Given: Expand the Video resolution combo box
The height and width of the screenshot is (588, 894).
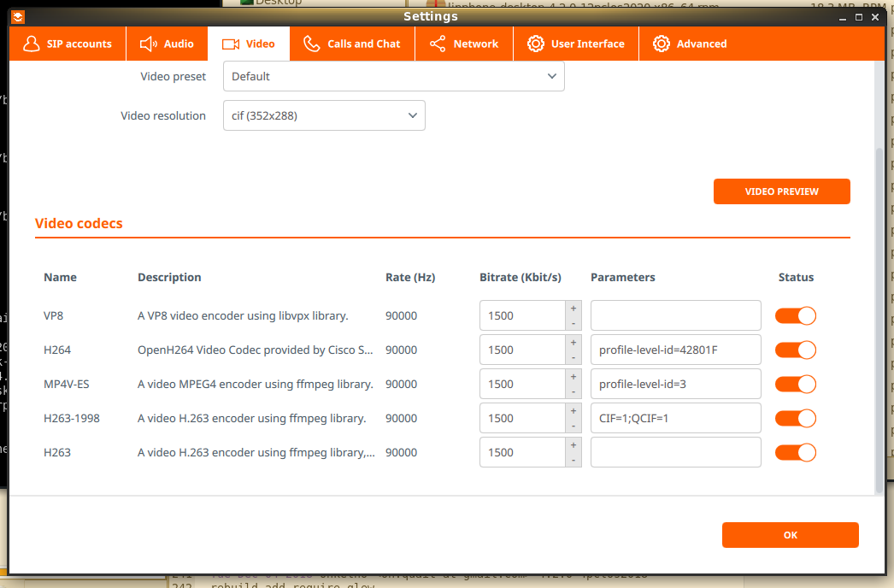Looking at the screenshot, I should click(x=324, y=115).
